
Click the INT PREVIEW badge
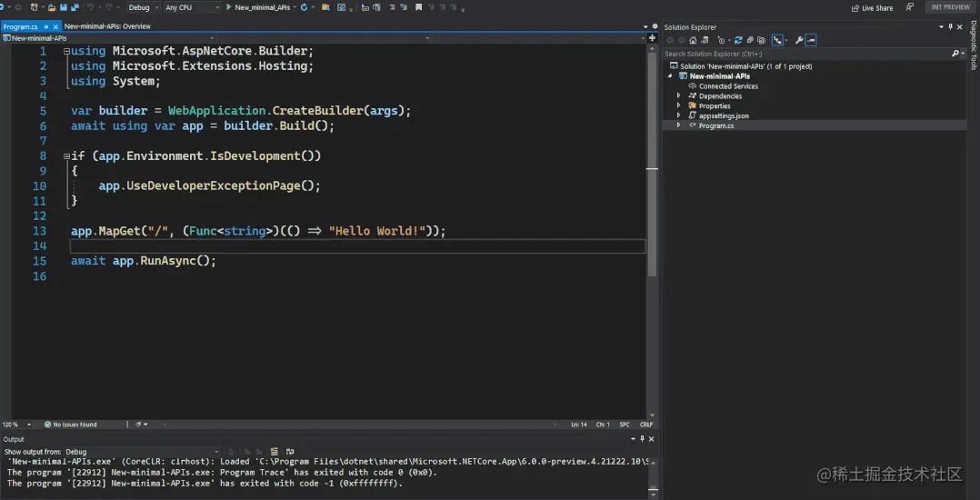(x=951, y=7)
